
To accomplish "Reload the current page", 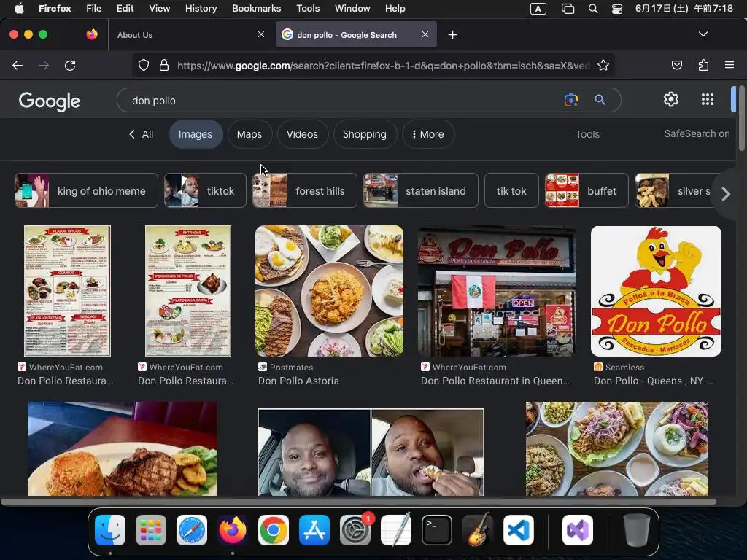I will point(70,65).
